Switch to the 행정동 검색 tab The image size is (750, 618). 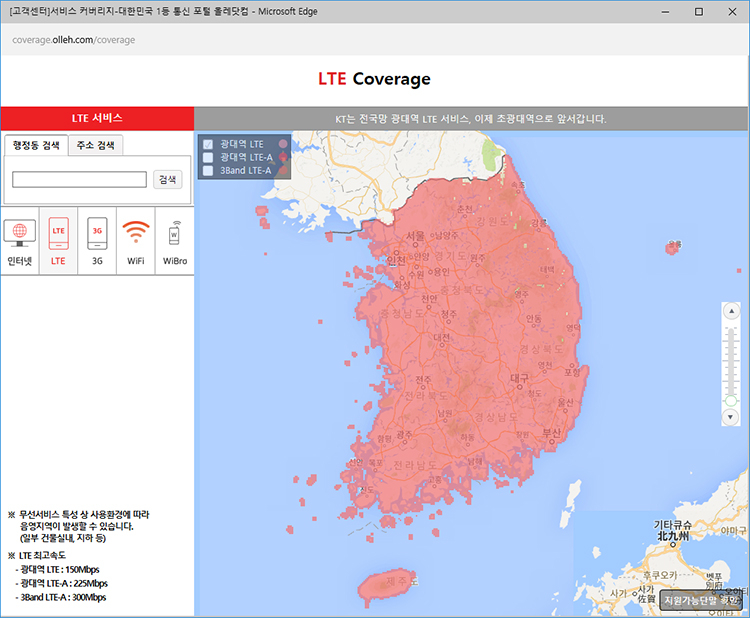36,145
